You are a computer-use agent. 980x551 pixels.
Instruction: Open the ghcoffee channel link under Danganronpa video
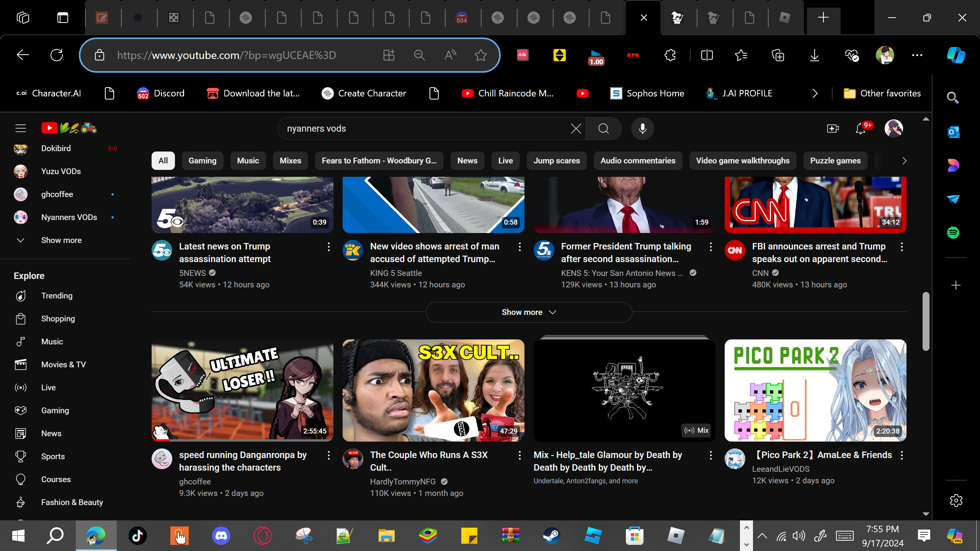[195, 481]
